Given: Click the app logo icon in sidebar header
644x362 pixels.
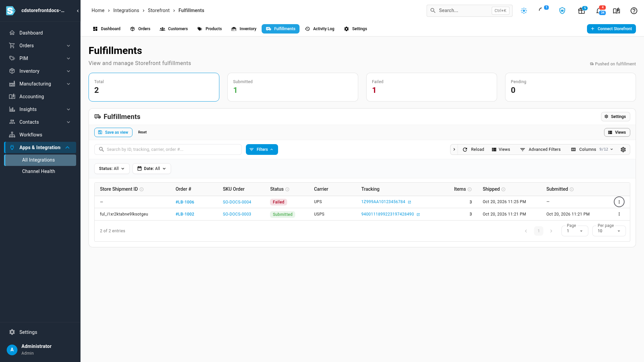Looking at the screenshot, I should point(11,11).
